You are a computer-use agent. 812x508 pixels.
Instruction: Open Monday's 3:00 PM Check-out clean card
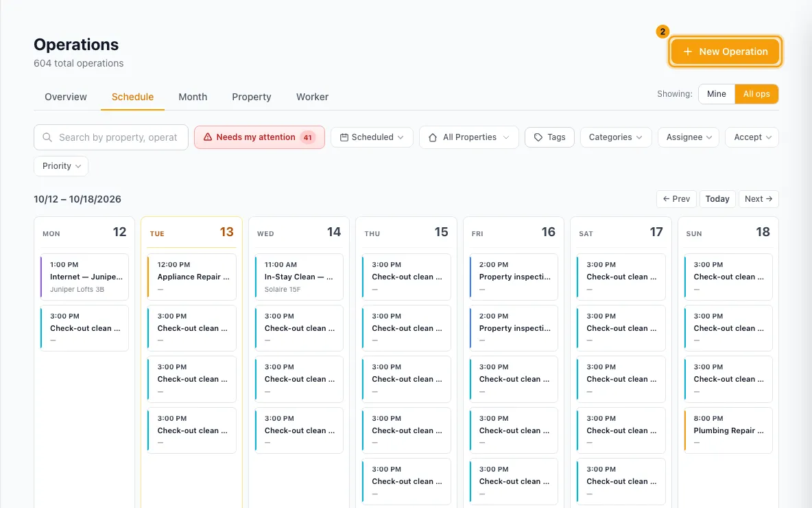(x=84, y=328)
